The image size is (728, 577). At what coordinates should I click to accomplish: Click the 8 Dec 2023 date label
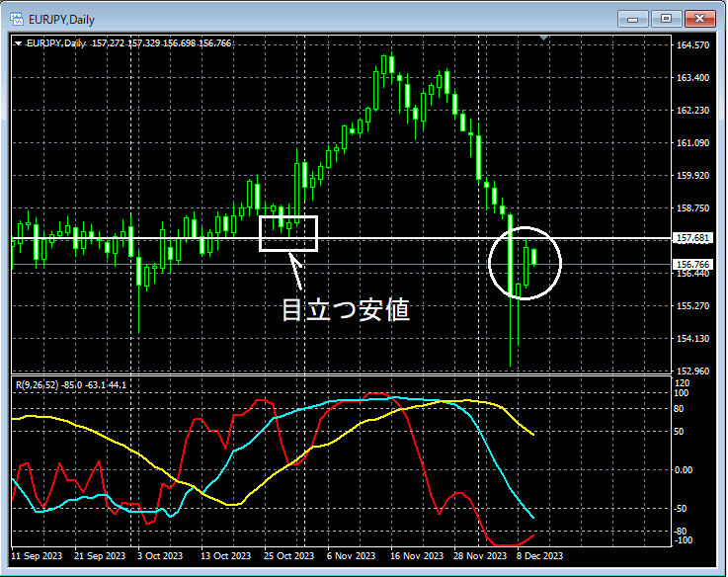point(539,555)
